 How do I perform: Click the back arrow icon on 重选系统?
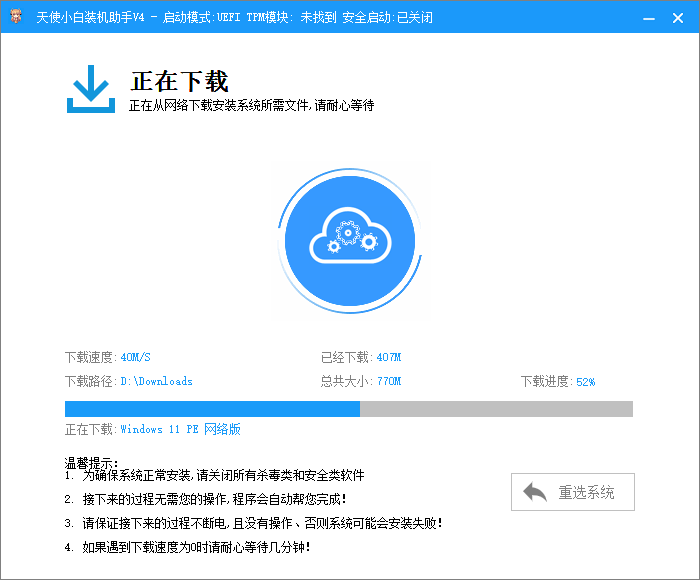pos(535,492)
